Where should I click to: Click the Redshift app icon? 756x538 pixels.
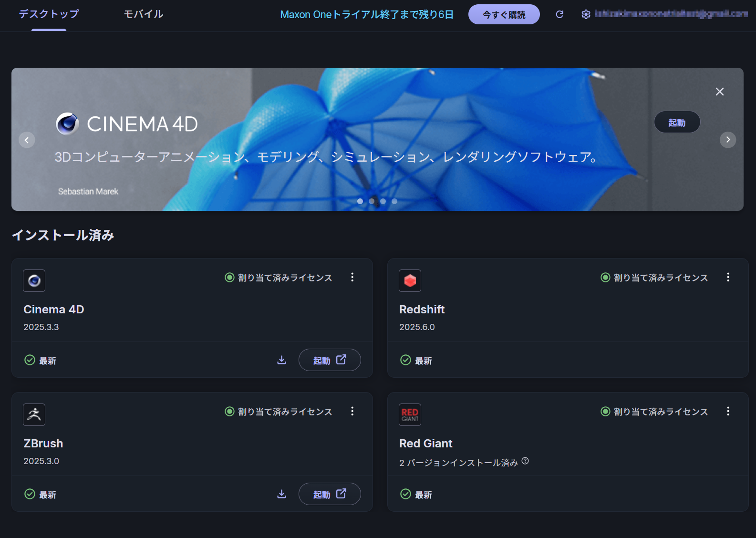410,280
